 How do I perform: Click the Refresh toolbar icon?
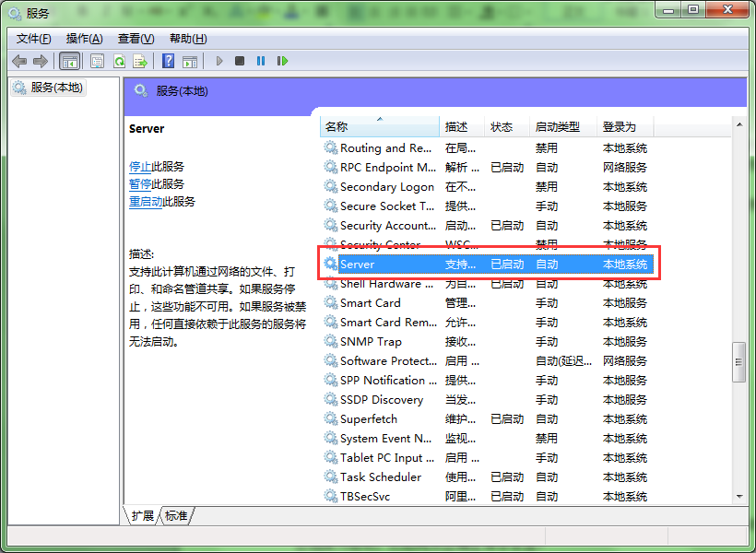coord(119,61)
